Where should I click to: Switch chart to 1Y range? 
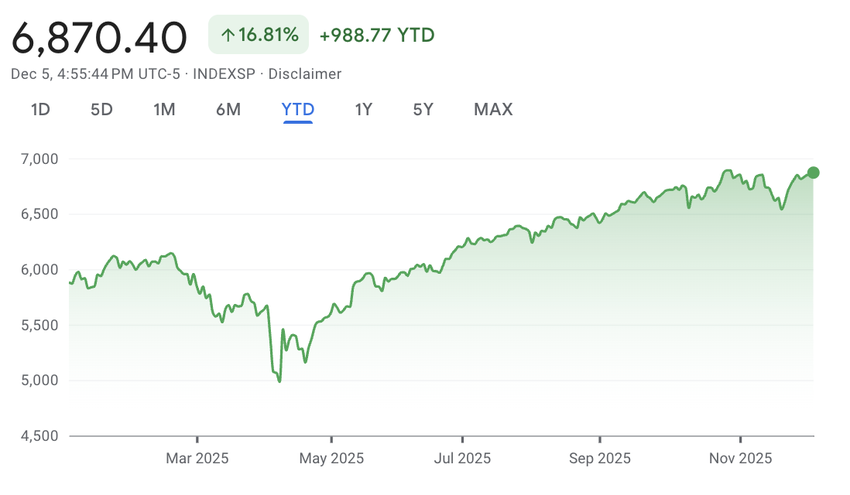click(x=363, y=109)
